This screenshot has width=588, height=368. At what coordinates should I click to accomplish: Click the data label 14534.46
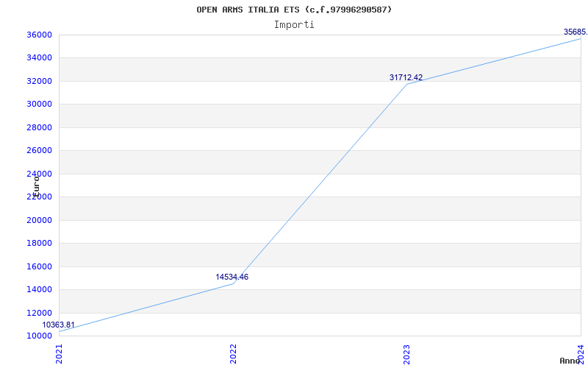[232, 277]
